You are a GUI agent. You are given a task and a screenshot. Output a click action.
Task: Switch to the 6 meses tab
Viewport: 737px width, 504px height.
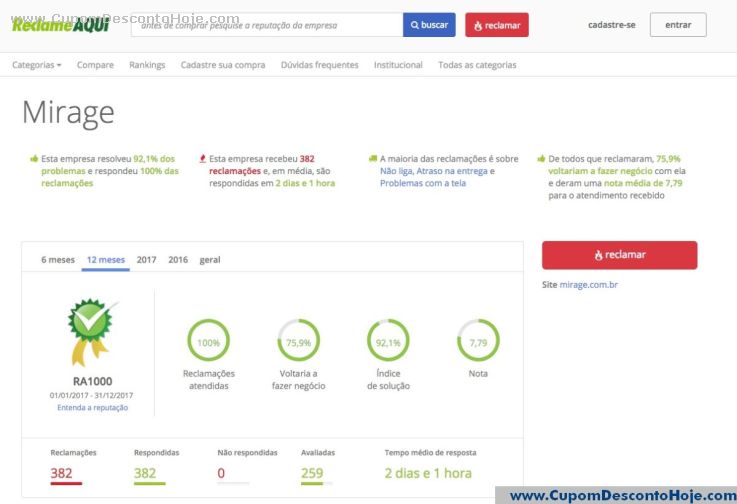coord(58,260)
